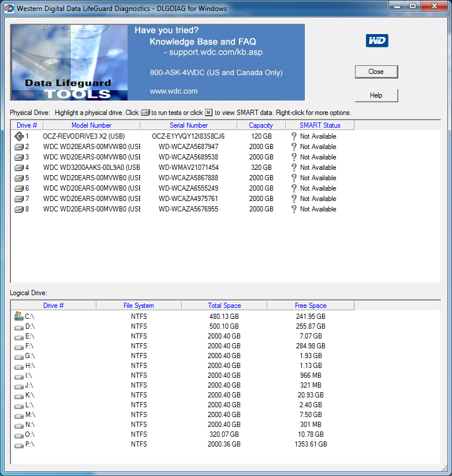The width and height of the screenshot is (452, 476).
Task: Click free space 966 MB
Action: (x=311, y=375)
